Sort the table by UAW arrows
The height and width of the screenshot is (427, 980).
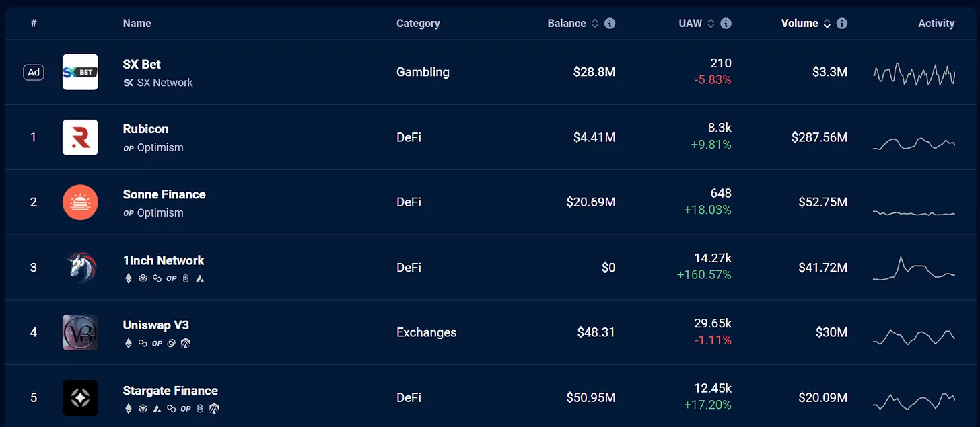click(x=711, y=23)
